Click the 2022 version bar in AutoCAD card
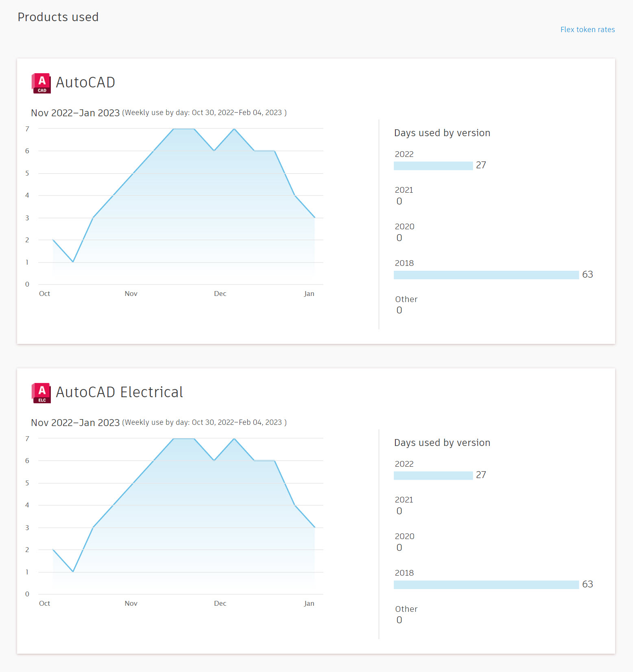 [x=433, y=166]
